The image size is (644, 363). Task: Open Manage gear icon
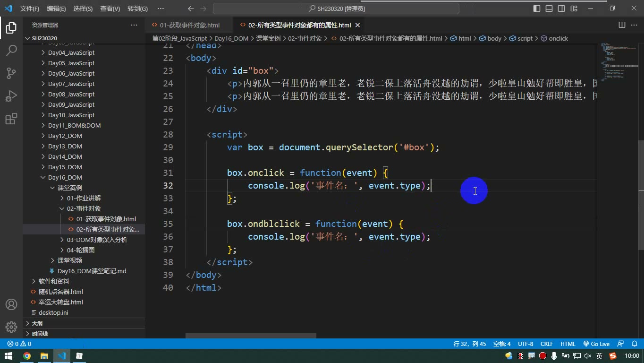11,327
